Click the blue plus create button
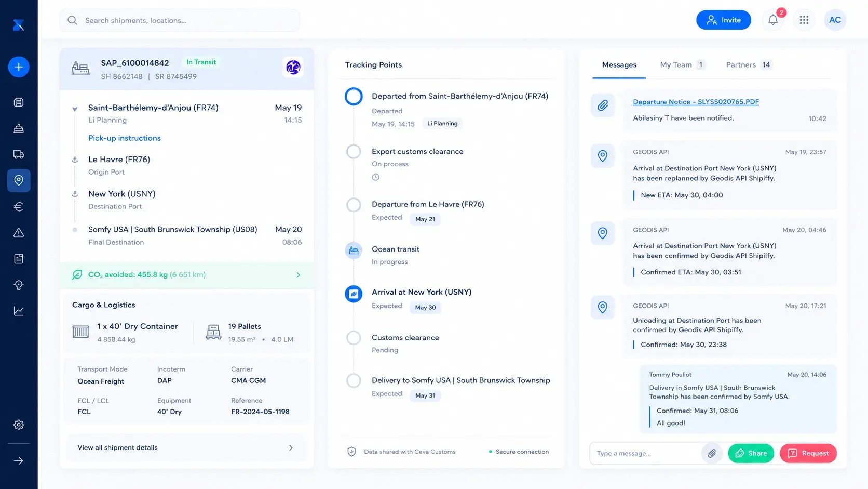868x489 pixels. point(19,67)
